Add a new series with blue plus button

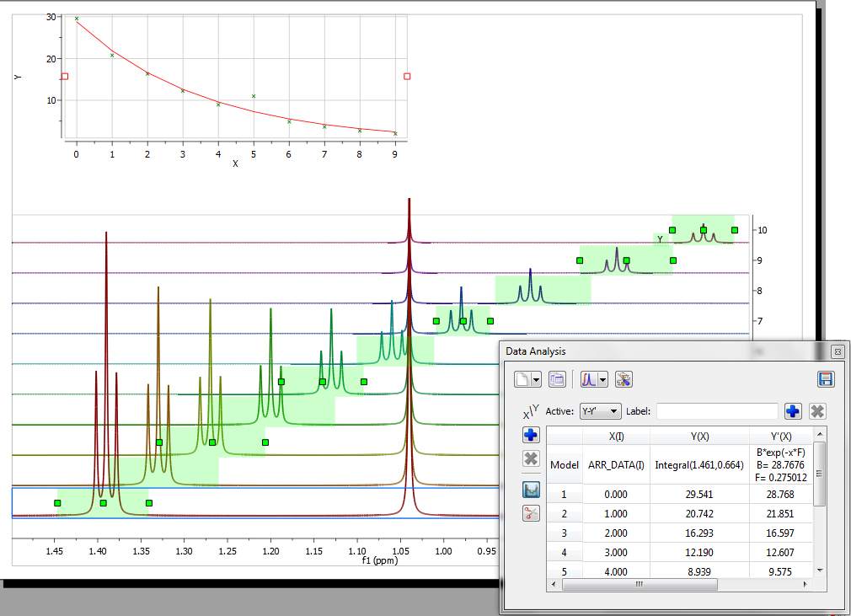coord(792,410)
